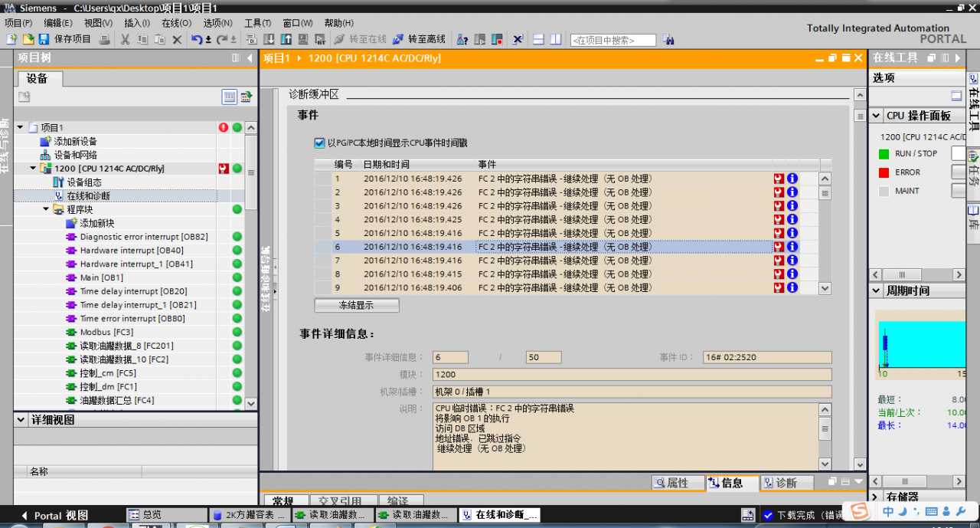Click the wrench icon on event row 5

tap(779, 233)
